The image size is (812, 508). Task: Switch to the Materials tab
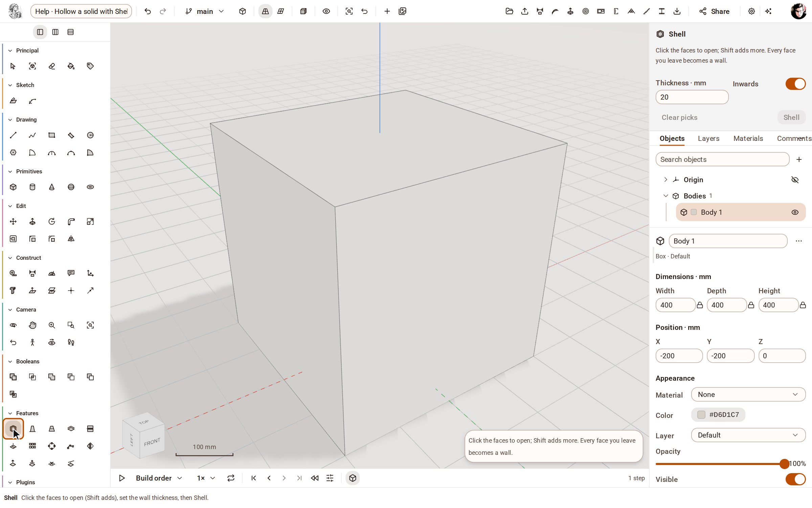[748, 138]
